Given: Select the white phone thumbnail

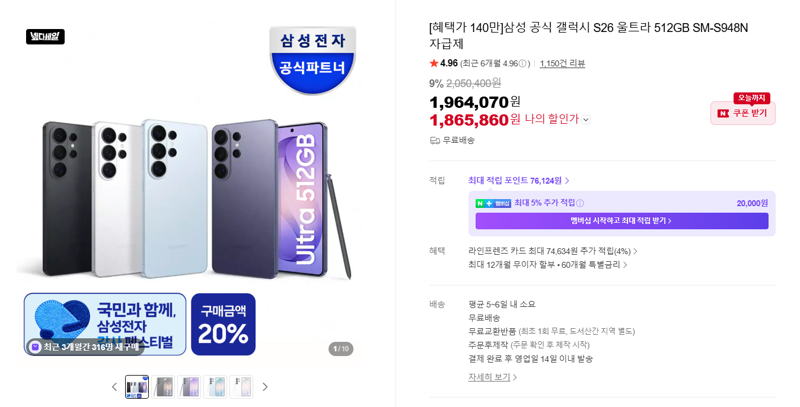Looking at the screenshot, I should point(241,387).
